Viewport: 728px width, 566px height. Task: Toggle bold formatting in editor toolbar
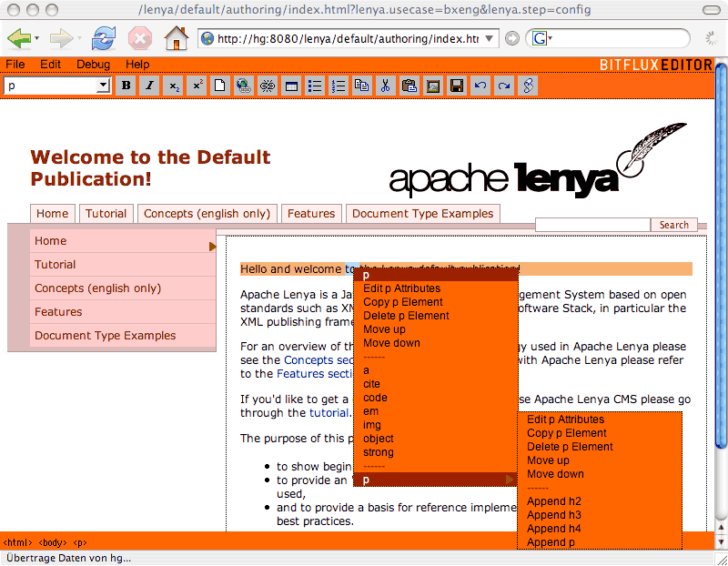[x=126, y=86]
